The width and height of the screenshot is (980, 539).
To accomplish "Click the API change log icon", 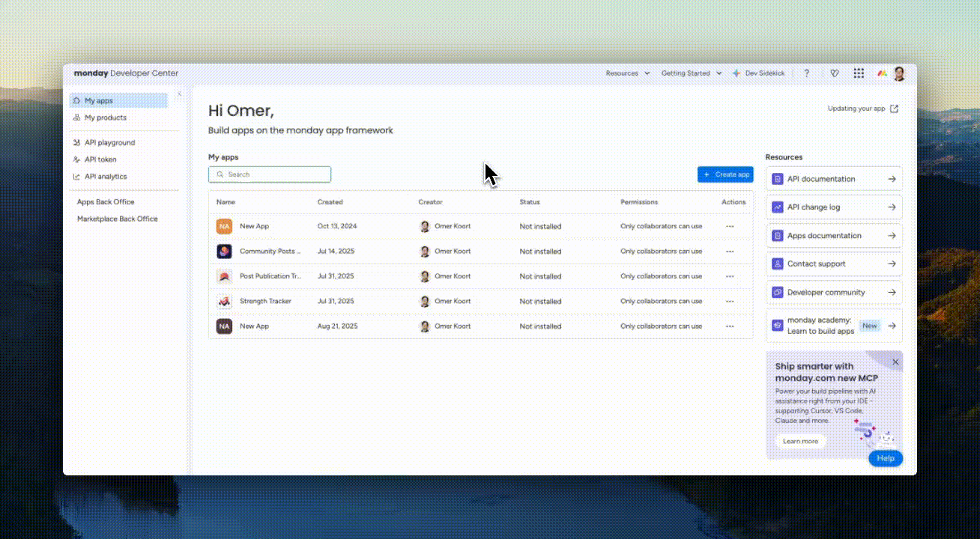I will click(778, 207).
